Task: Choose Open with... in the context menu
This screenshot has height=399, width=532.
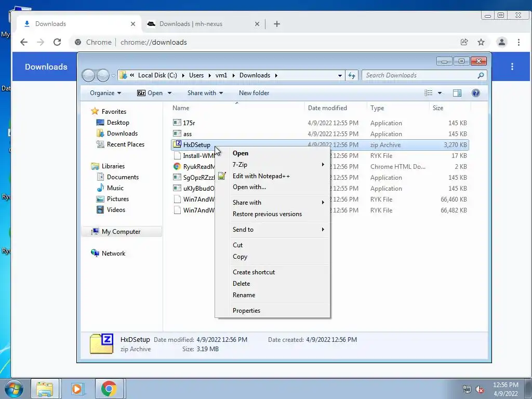Action: pyautogui.click(x=249, y=187)
